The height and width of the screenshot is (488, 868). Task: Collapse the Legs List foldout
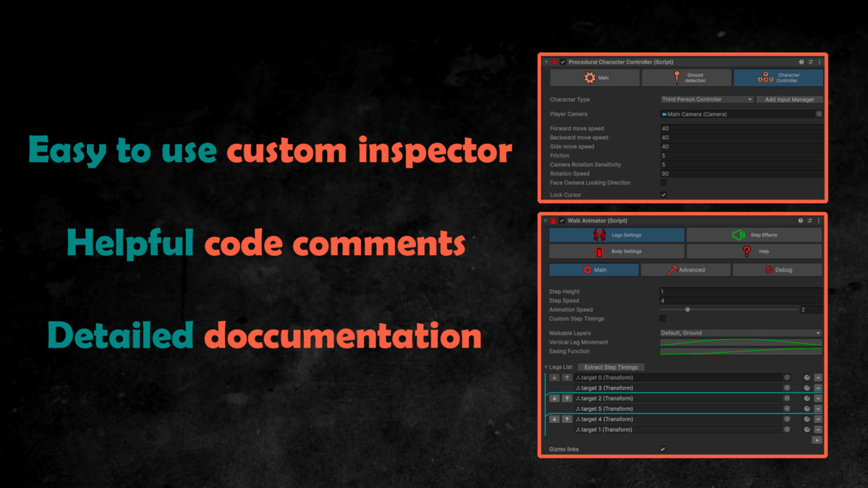pyautogui.click(x=546, y=367)
